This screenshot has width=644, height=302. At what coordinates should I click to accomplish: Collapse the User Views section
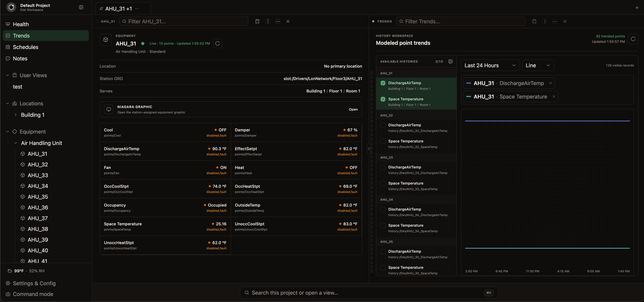point(8,75)
